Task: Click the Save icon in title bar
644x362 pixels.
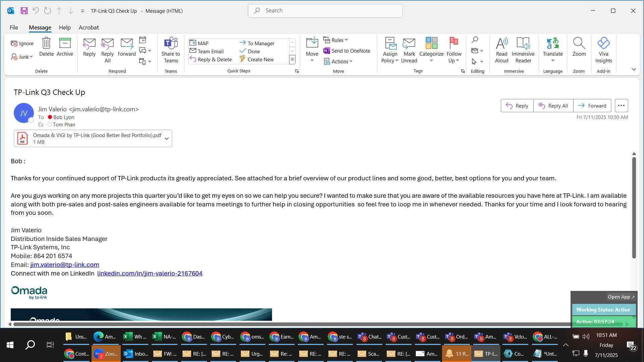Action: pyautogui.click(x=24, y=11)
